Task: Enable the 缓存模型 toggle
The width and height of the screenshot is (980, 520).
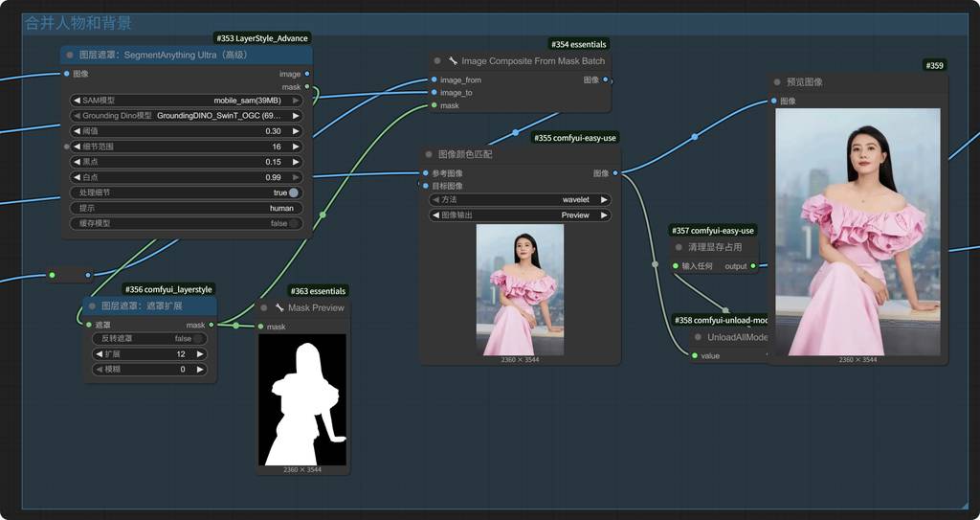Action: click(293, 223)
